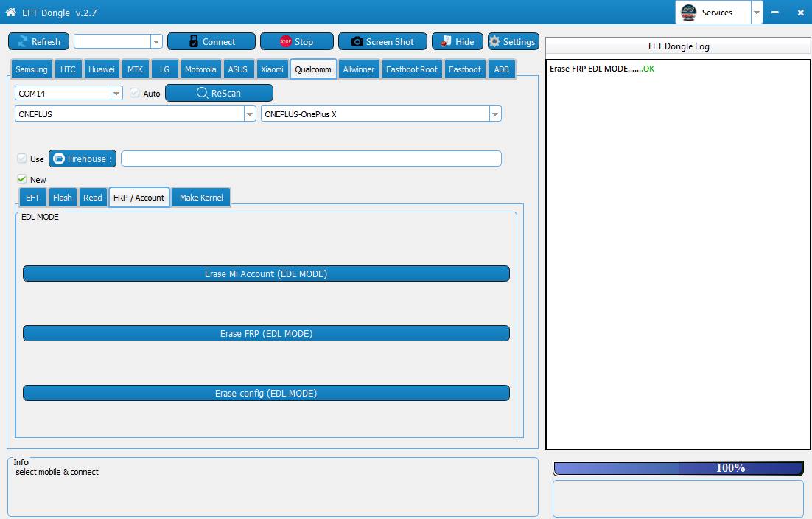Screen dimensions: 812x519
Task: Click the red Stop sign icon
Action: click(x=285, y=41)
